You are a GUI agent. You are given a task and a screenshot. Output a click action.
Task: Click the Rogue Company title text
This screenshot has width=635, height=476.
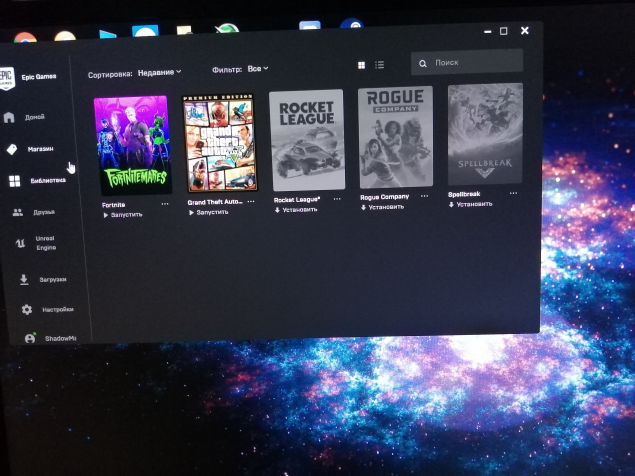[x=385, y=197]
